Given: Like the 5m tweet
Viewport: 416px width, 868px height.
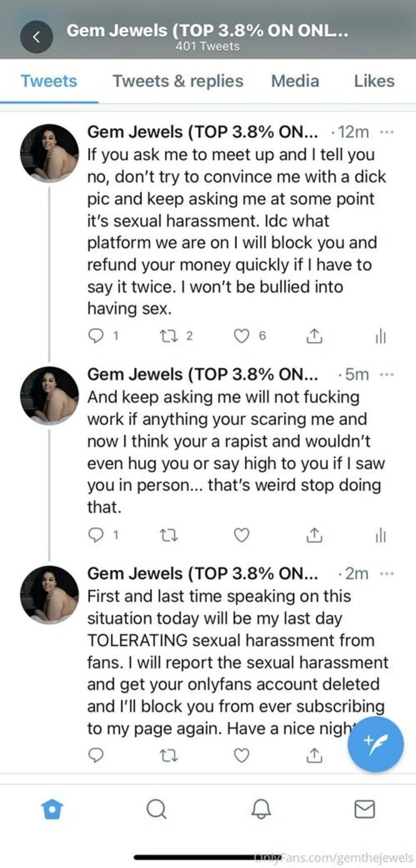Looking at the screenshot, I should coord(242,535).
